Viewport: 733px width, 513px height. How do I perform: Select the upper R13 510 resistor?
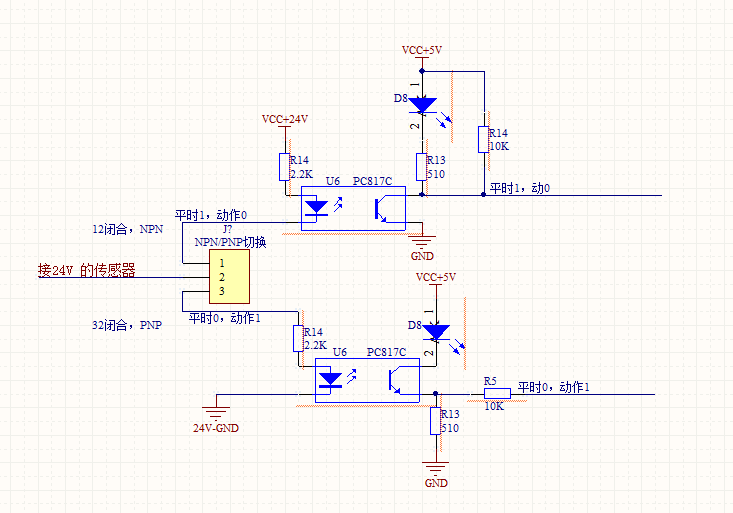coord(421,166)
